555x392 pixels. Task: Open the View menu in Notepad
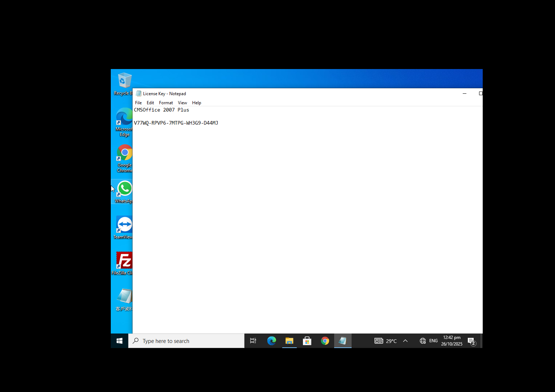point(182,103)
